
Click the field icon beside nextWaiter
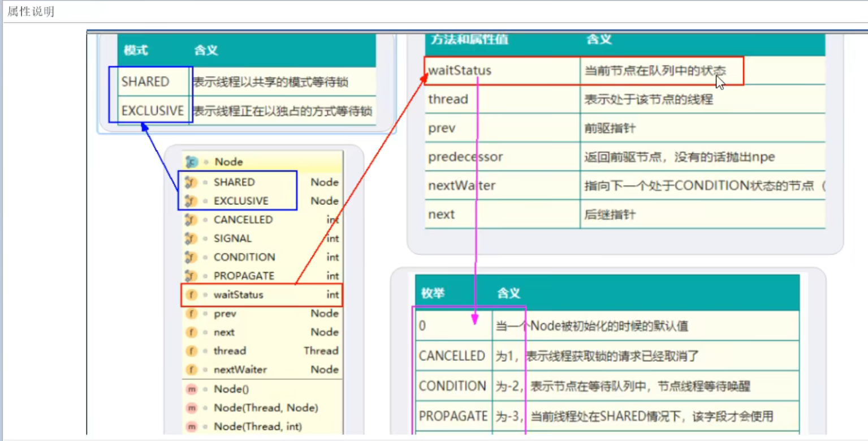[191, 370]
